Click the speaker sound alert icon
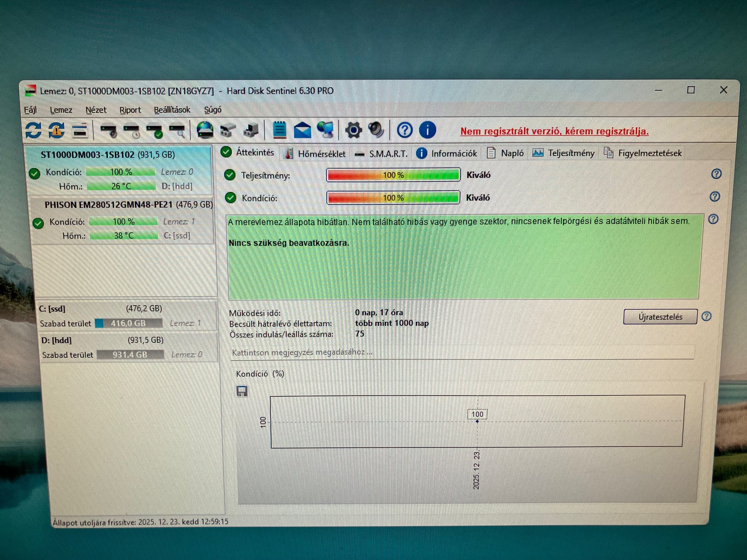Screen dimensions: 747x560 click(x=376, y=130)
